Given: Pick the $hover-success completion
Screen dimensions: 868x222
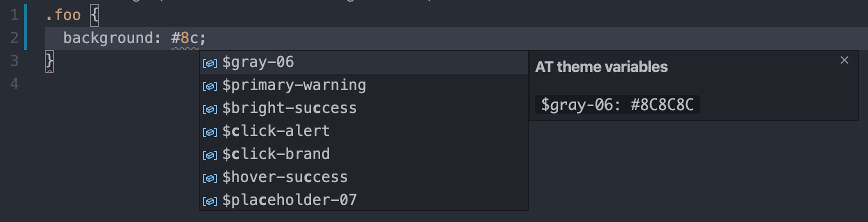Looking at the screenshot, I should coord(364,177).
